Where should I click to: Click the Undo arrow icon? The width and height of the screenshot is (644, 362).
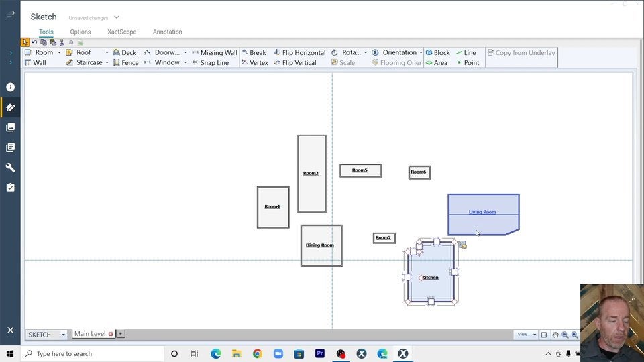point(34,42)
